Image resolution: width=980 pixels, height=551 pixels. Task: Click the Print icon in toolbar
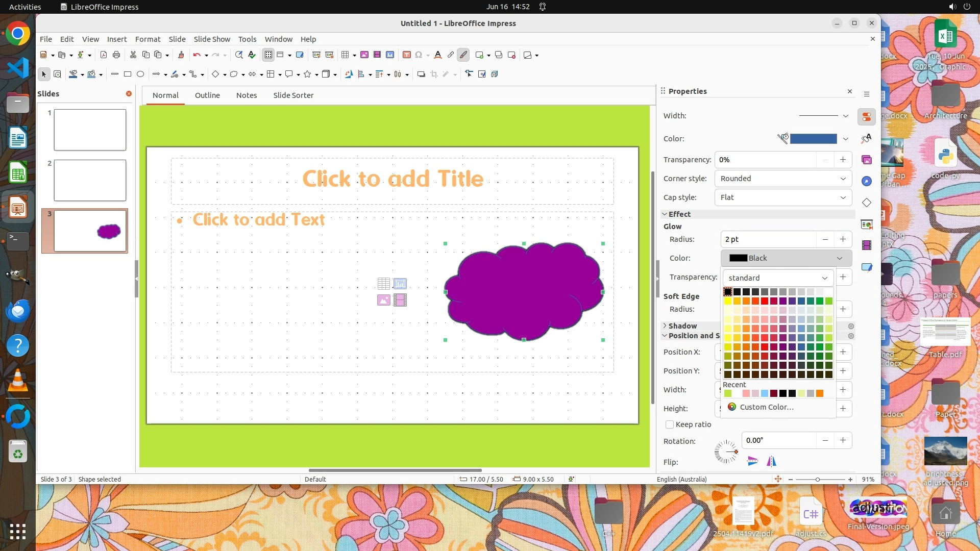click(116, 55)
